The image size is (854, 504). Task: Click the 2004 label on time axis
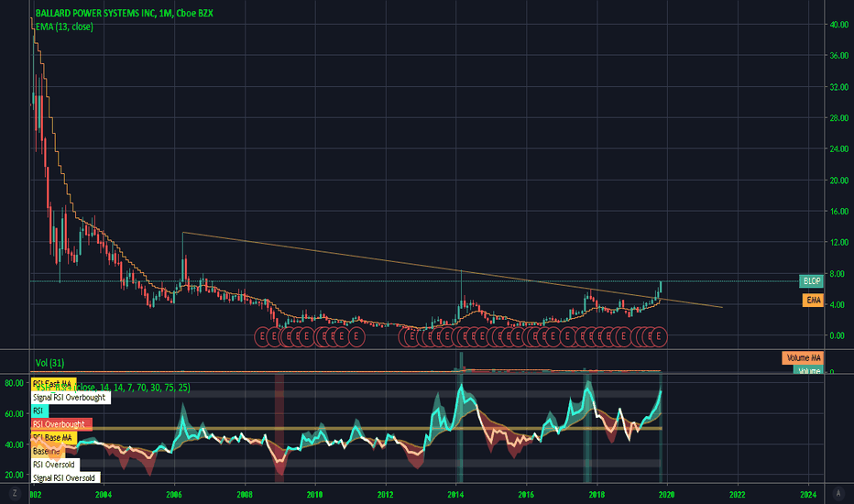point(104,495)
